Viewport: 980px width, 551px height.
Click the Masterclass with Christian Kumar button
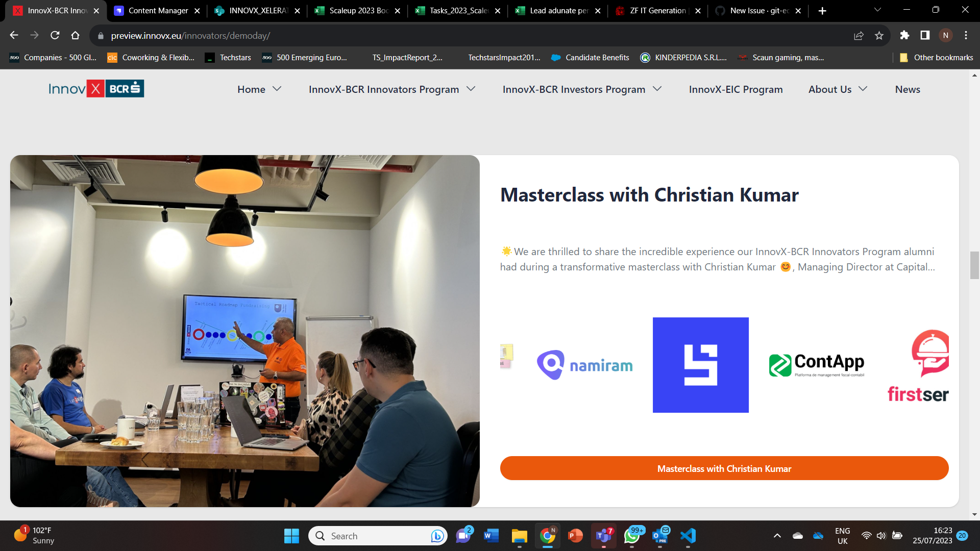(x=724, y=468)
